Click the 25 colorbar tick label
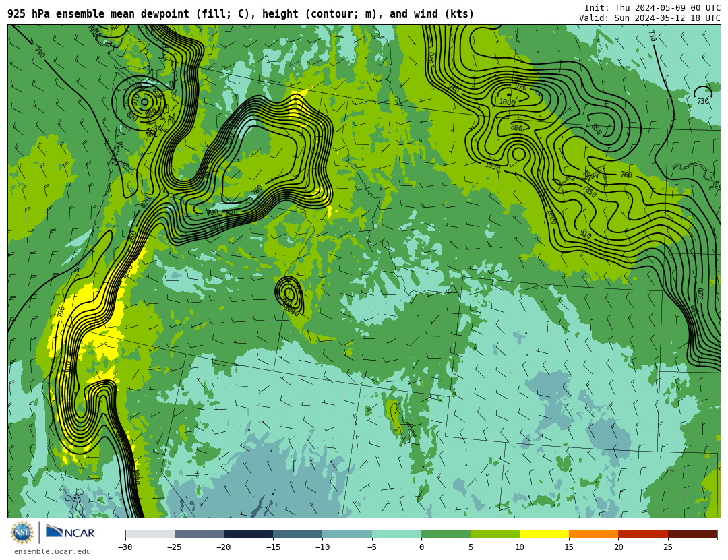 click(667, 547)
